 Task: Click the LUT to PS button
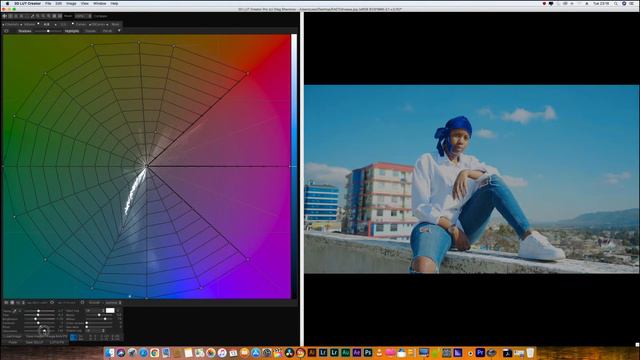point(57,342)
